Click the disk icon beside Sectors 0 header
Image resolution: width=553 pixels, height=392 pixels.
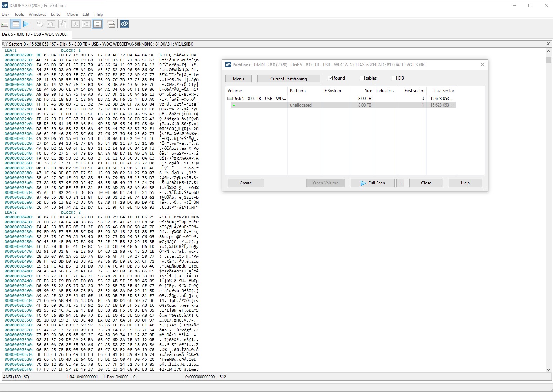pos(5,44)
